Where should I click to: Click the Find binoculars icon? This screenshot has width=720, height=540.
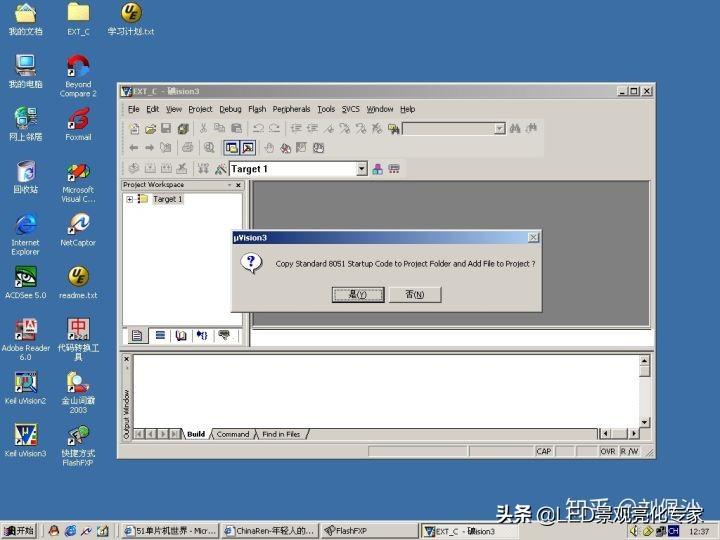515,129
